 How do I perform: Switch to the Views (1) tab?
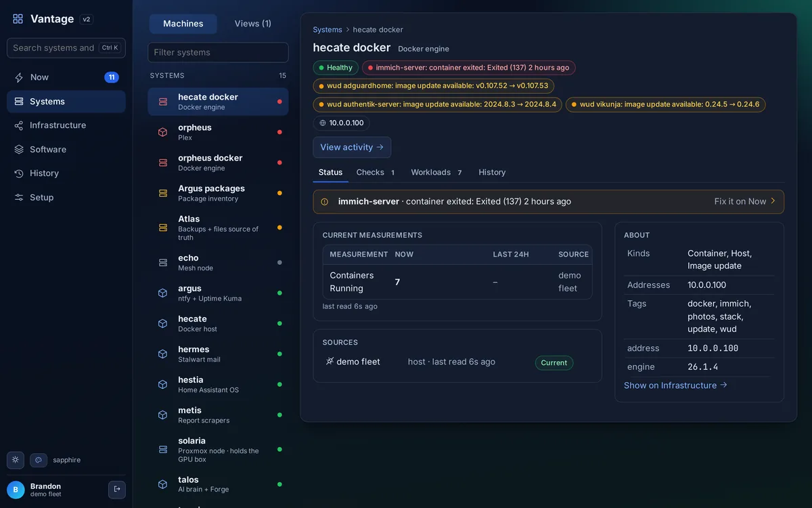(253, 24)
